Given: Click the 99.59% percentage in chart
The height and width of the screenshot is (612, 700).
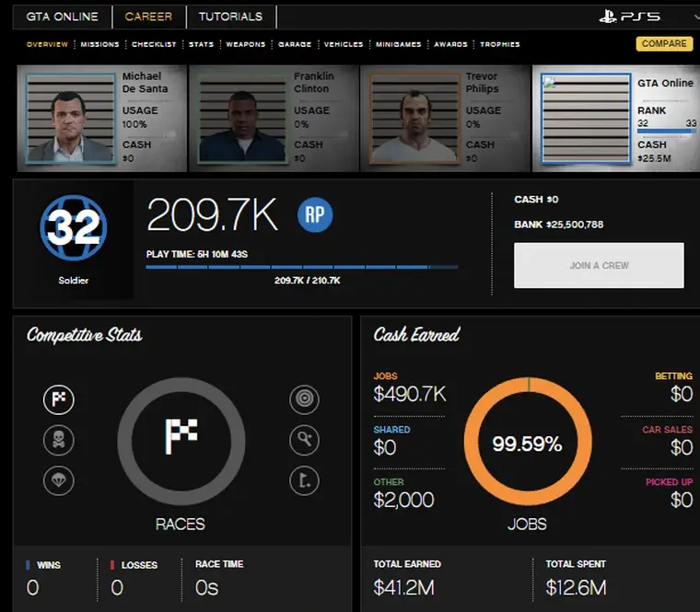Looking at the screenshot, I should pos(527,444).
